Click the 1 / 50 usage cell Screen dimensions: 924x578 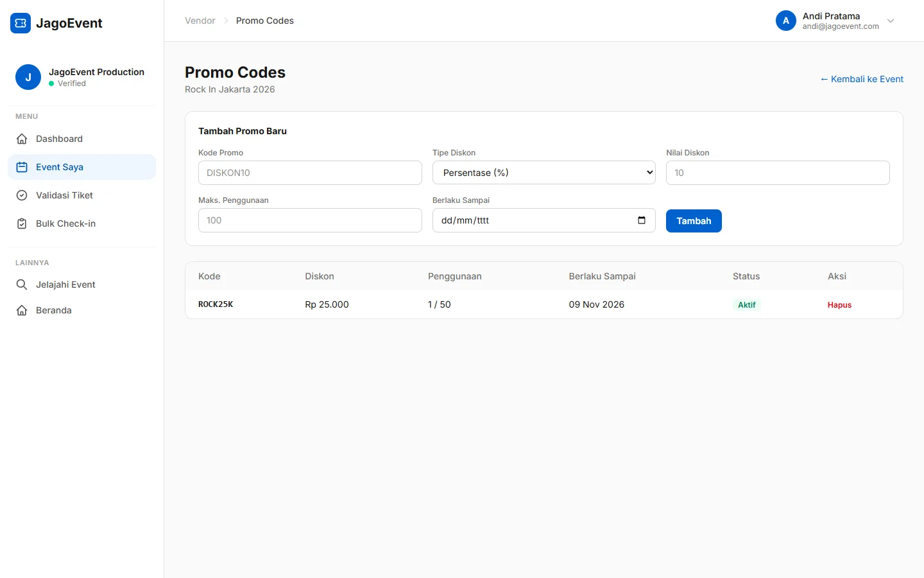coord(440,304)
